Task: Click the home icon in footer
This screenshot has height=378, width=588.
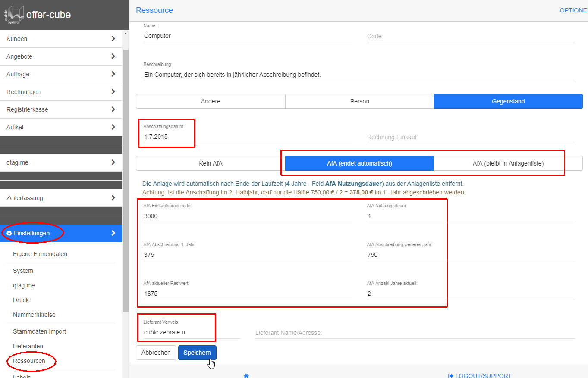Action: click(246, 375)
